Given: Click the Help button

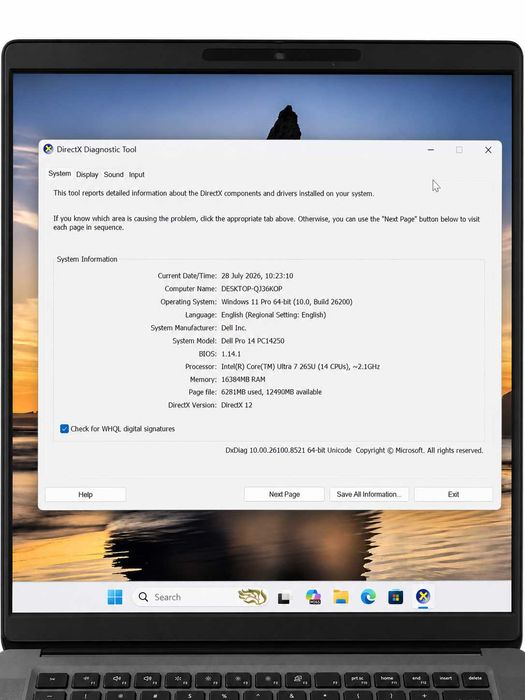Looking at the screenshot, I should click(85, 494).
